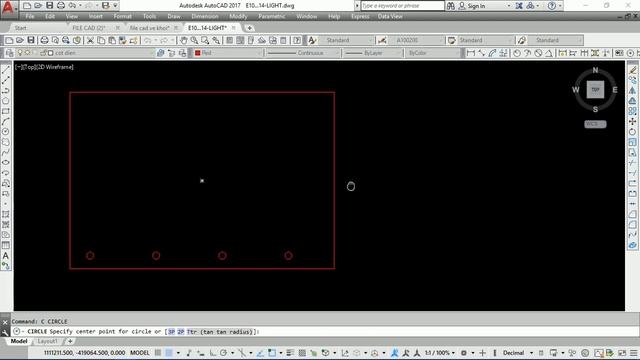Toggle Snap mode in status bar
The width and height of the screenshot is (640, 360).
tap(169, 353)
